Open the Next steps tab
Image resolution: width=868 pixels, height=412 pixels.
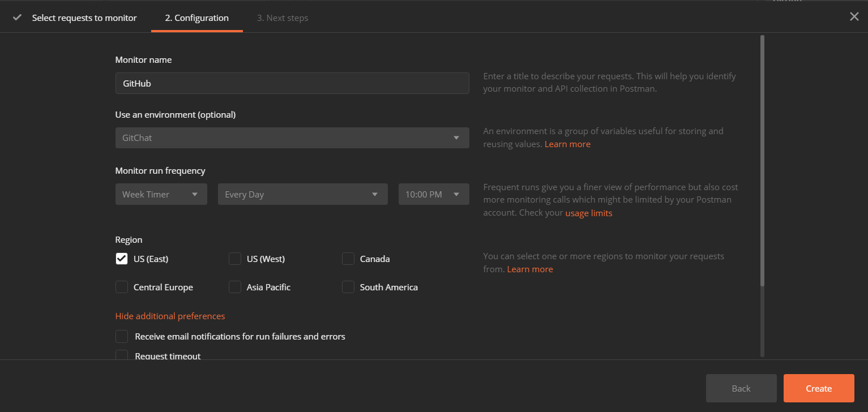283,18
